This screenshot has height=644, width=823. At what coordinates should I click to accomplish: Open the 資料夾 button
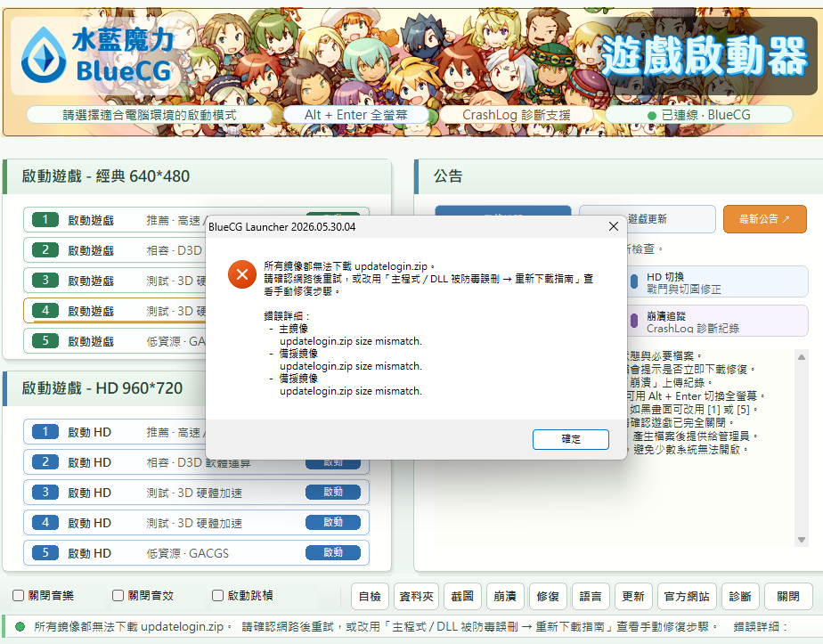tap(416, 596)
